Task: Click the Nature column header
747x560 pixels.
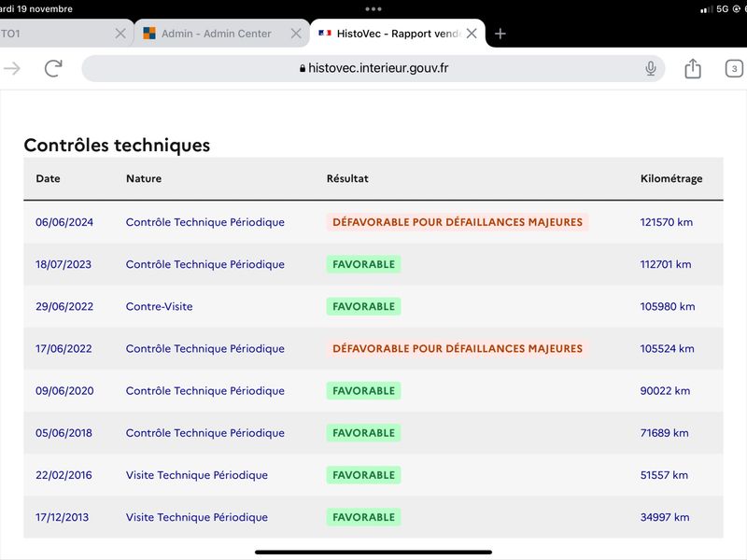Action: click(x=144, y=178)
